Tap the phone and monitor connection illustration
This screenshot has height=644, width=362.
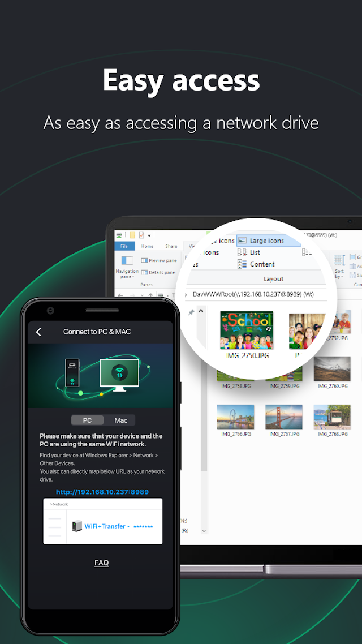coord(101,375)
